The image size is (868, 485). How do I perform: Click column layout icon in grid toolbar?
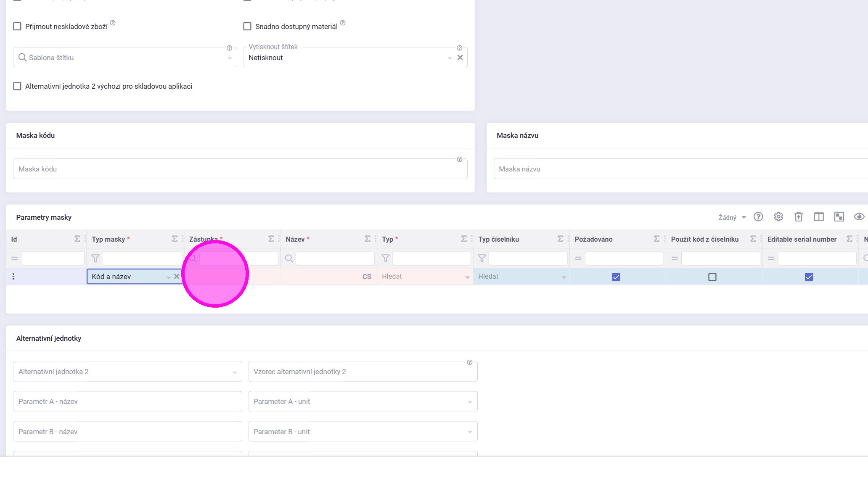(x=818, y=217)
